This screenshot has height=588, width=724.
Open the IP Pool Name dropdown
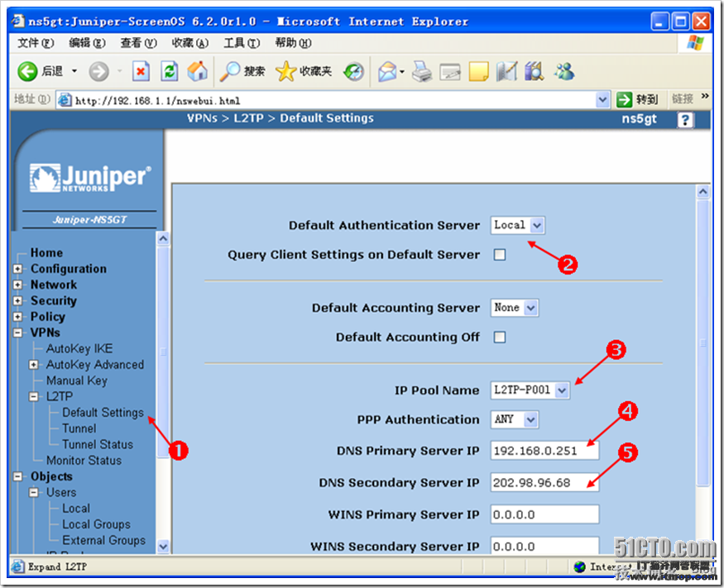(x=530, y=390)
